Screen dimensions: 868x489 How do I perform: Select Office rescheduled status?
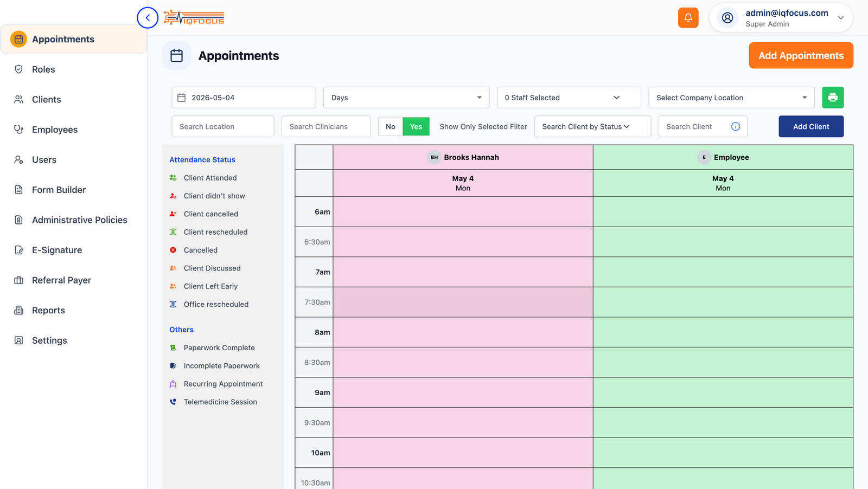pyautogui.click(x=216, y=304)
